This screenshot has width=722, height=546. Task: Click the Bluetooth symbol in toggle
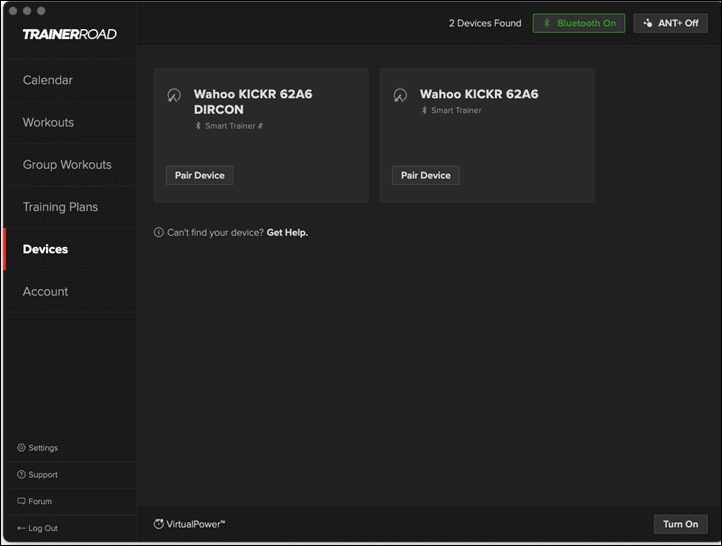(x=547, y=23)
